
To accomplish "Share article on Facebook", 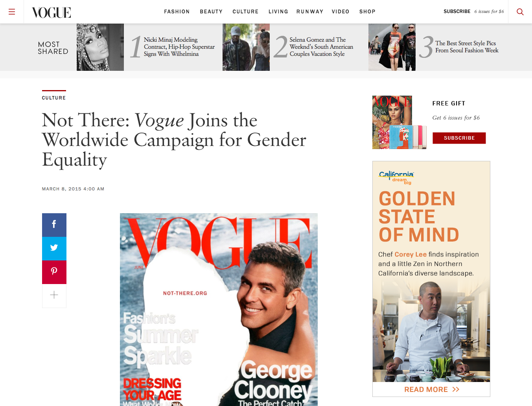I will click(54, 225).
